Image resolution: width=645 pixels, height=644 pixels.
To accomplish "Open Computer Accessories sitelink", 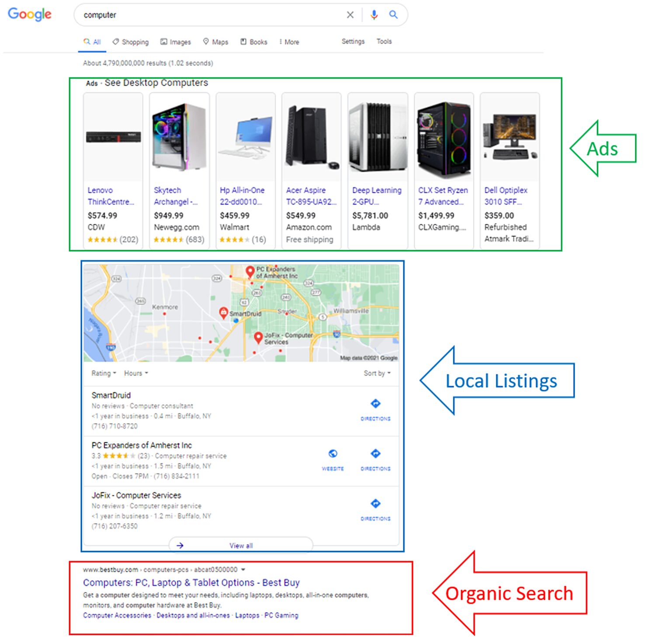I will click(x=117, y=616).
